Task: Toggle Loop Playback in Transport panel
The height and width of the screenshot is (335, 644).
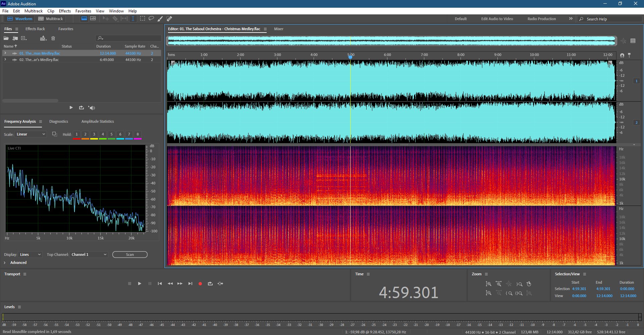Action: (210, 284)
